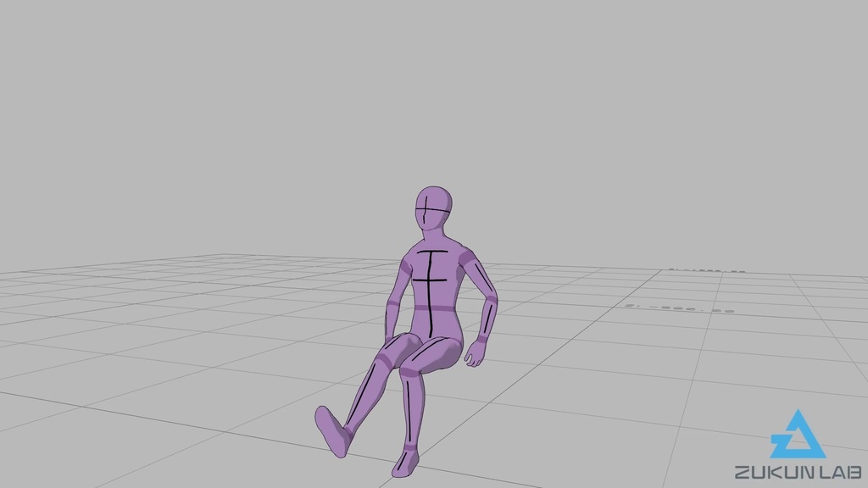Image resolution: width=868 pixels, height=488 pixels.
Task: Select the mannequin's hand hanging beside hip
Action: click(475, 353)
